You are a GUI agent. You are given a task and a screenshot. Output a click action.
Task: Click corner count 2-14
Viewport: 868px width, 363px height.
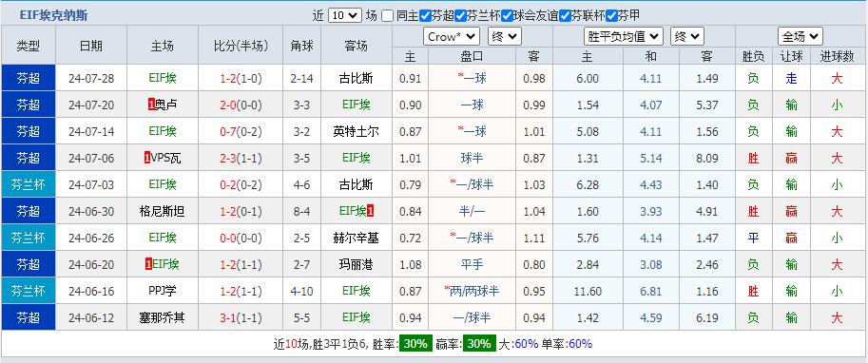click(301, 79)
